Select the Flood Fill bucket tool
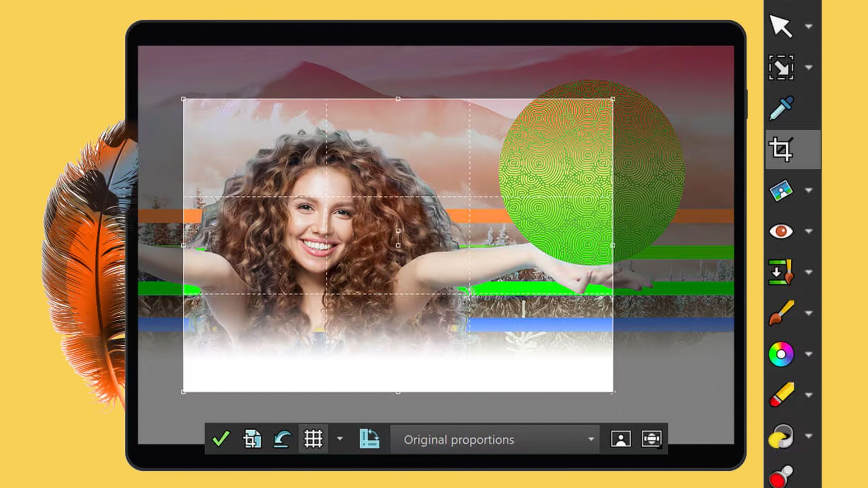This screenshot has height=488, width=868. pyautogui.click(x=781, y=436)
